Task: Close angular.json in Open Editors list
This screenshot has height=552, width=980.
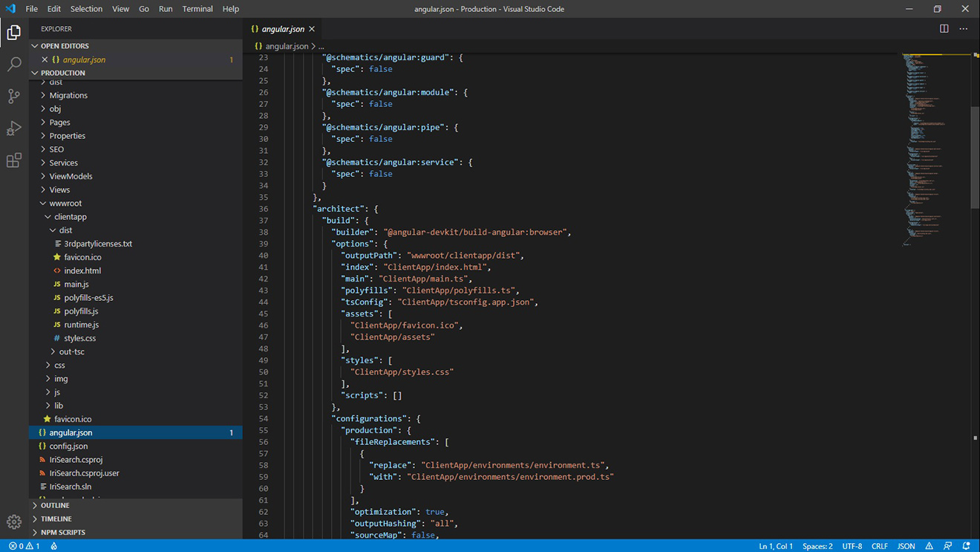Action: pos(45,59)
